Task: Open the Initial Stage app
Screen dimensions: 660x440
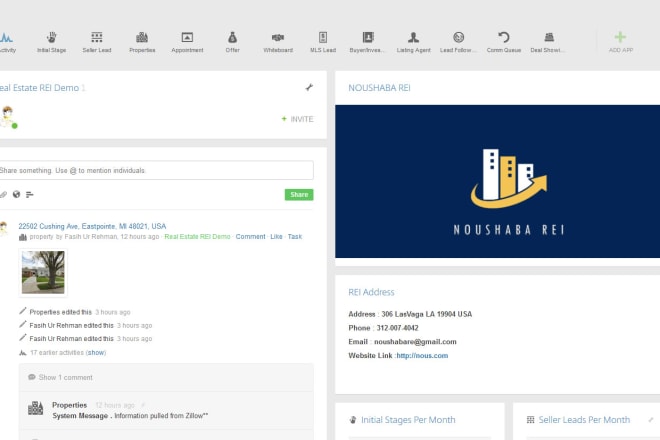Action: coord(51,42)
